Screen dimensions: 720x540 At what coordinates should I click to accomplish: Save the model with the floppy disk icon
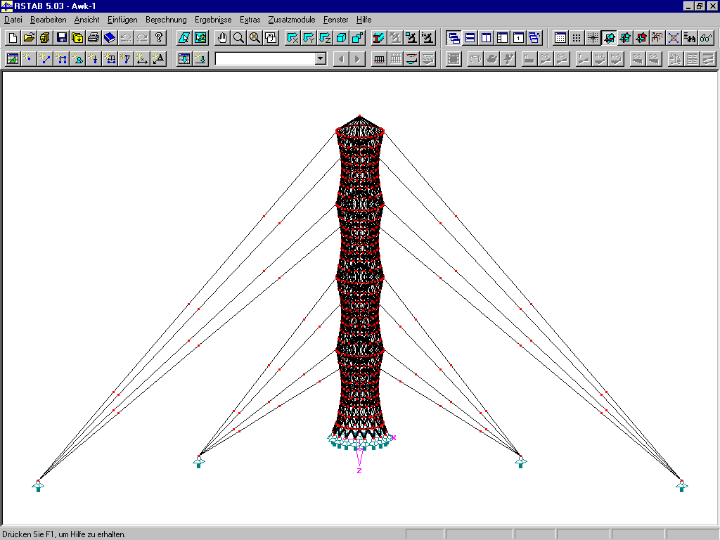[61, 38]
